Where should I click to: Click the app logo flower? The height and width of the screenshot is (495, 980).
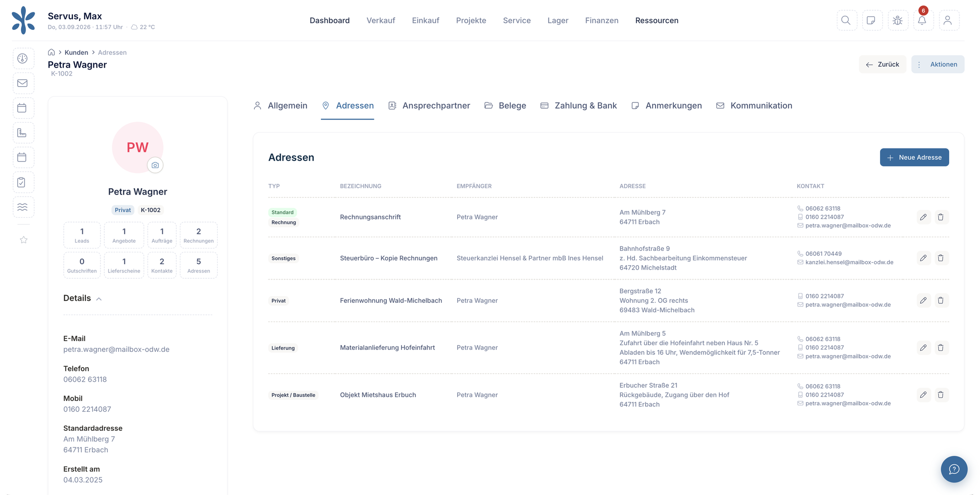tap(24, 20)
